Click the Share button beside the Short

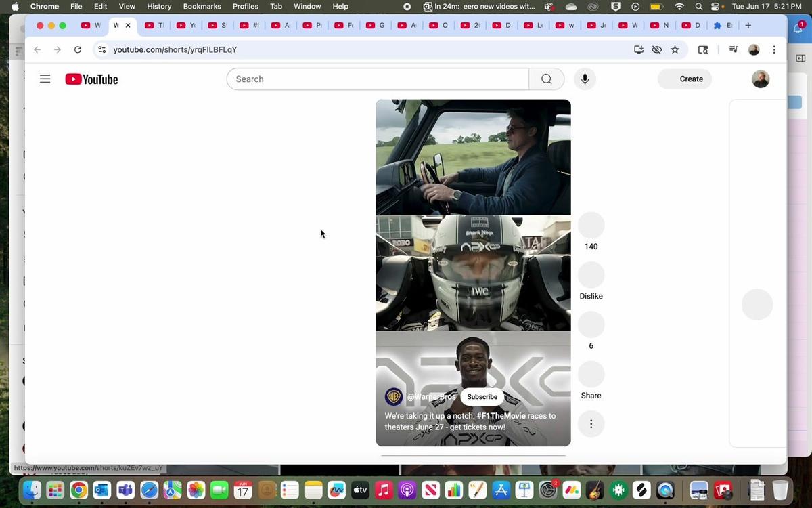pyautogui.click(x=591, y=375)
